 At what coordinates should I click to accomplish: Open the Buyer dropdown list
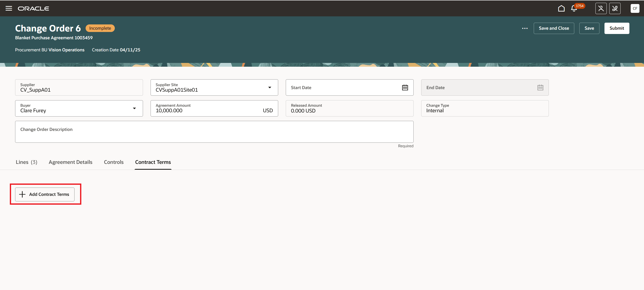point(135,108)
